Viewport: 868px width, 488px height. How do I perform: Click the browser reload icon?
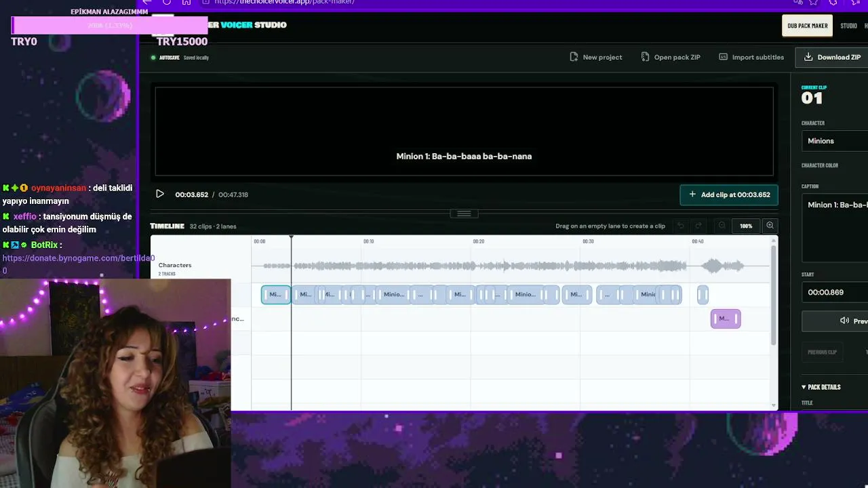point(167,2)
